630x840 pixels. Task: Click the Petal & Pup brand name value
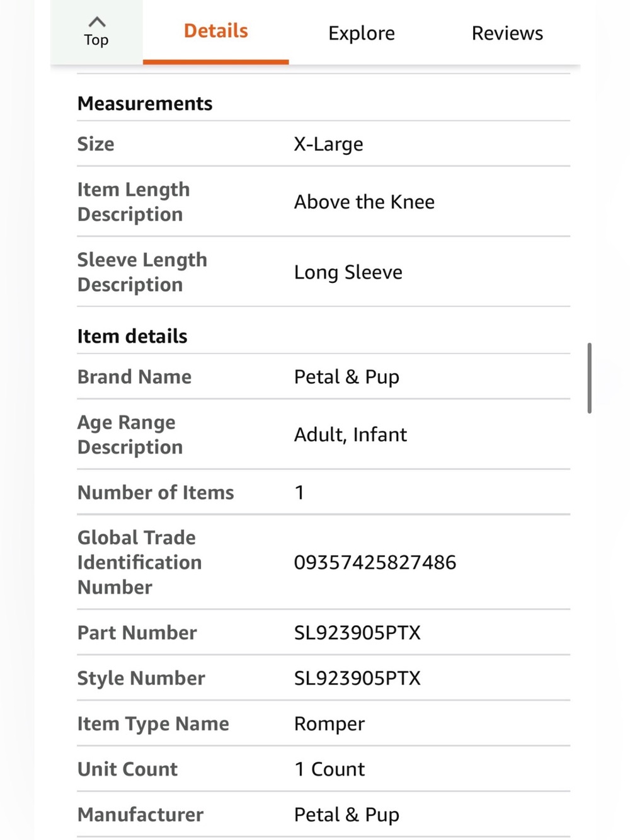(346, 377)
